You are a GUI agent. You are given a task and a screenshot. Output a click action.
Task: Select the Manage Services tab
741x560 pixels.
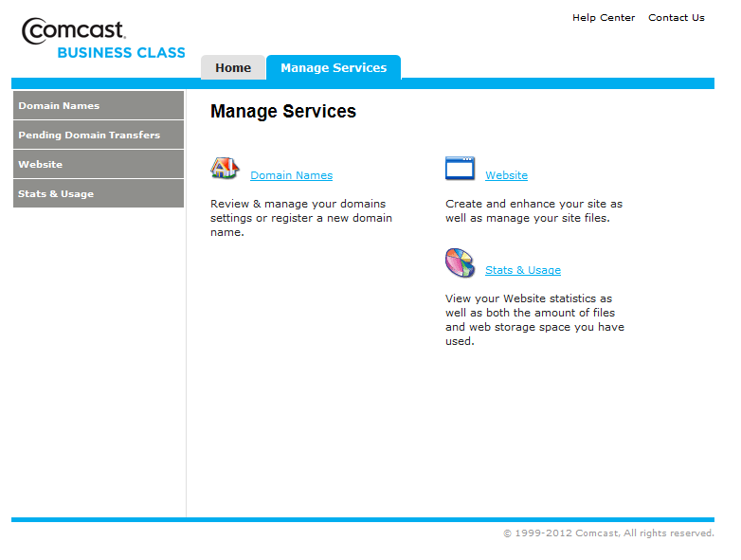click(x=334, y=67)
